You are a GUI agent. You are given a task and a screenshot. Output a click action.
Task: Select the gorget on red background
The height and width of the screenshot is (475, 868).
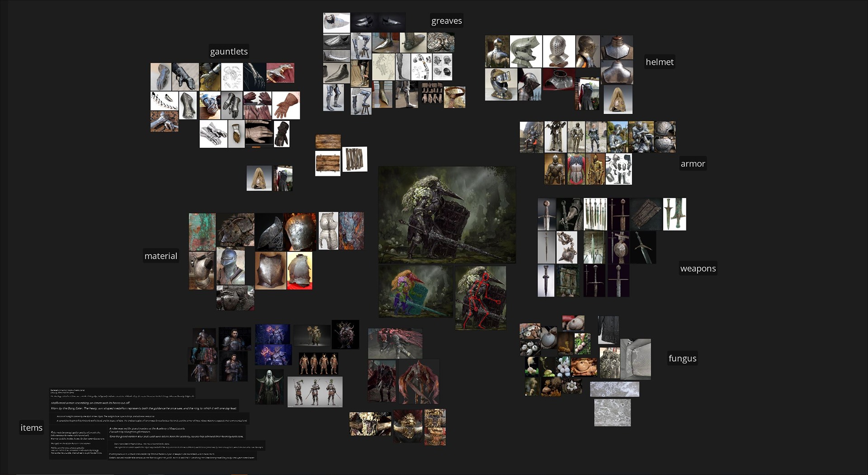pyautogui.click(x=559, y=80)
